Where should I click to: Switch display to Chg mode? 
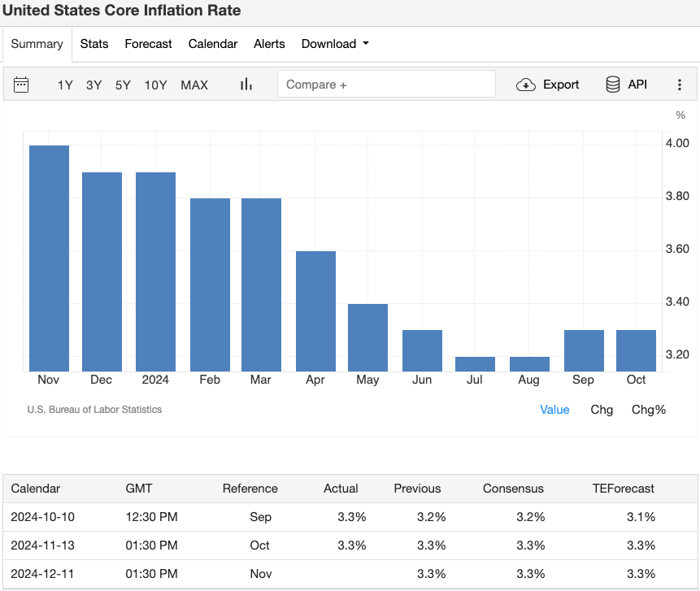pyautogui.click(x=602, y=410)
